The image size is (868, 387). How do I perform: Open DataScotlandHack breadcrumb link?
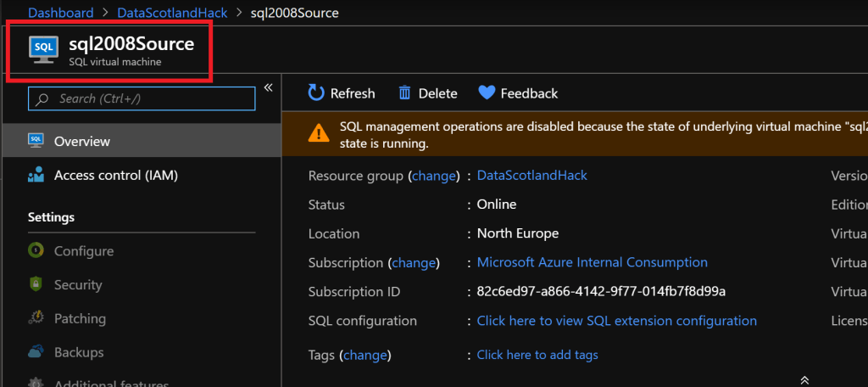point(172,13)
